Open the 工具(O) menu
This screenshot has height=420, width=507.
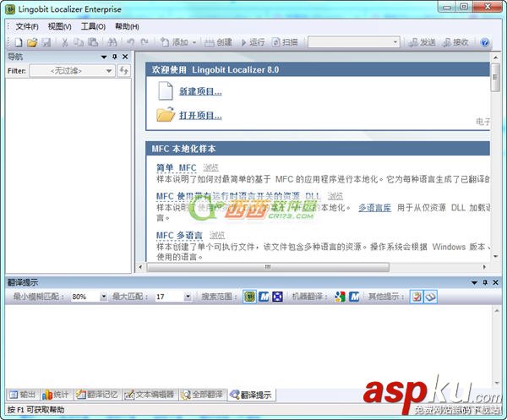pyautogui.click(x=93, y=26)
